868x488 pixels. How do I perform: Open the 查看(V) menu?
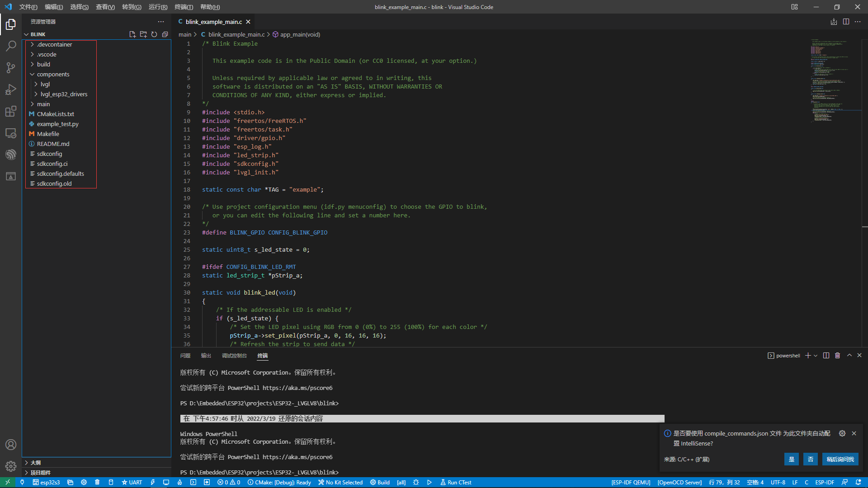point(105,7)
